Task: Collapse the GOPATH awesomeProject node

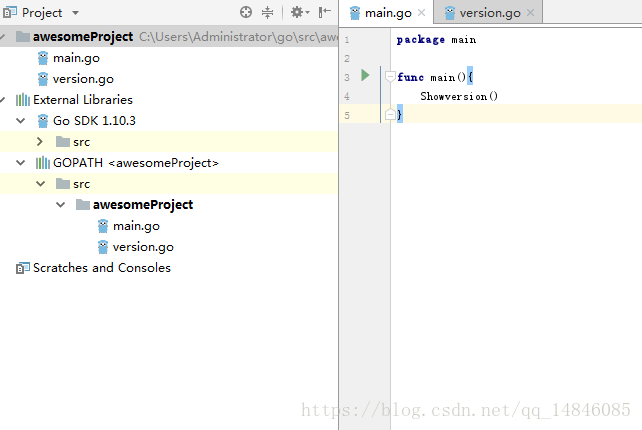Action: [x=20, y=163]
